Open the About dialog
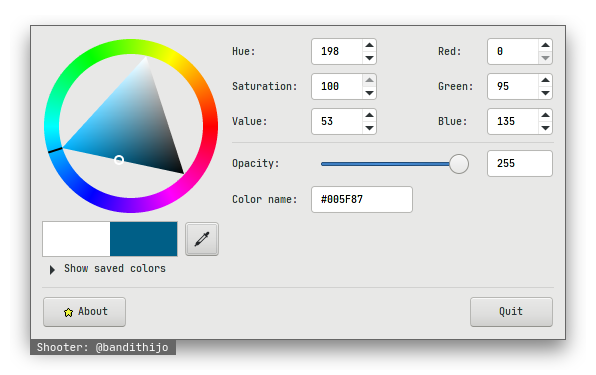The height and width of the screenshot is (375, 596). (84, 312)
